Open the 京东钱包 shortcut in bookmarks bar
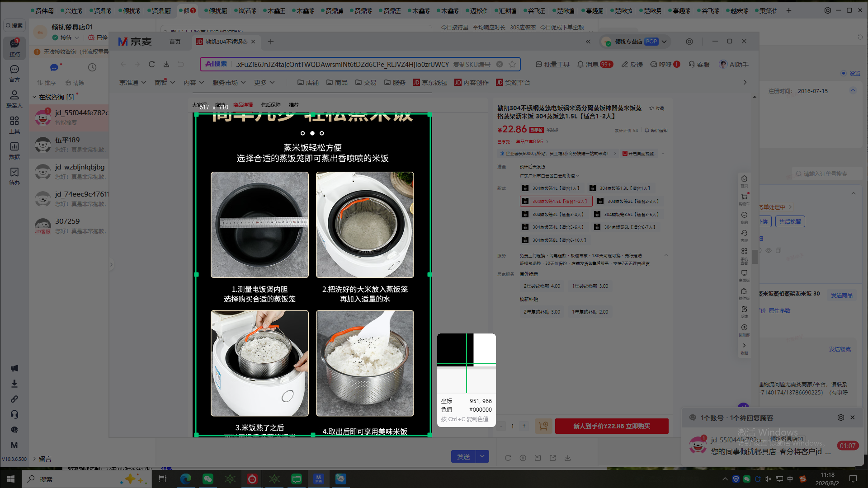 point(430,83)
